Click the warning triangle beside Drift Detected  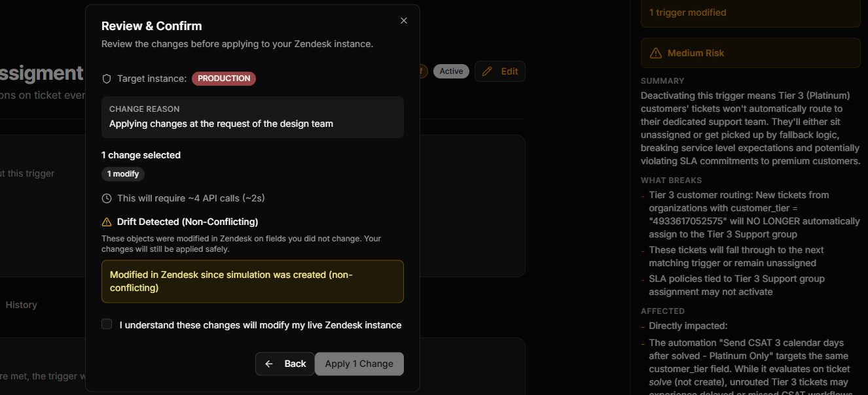pos(107,221)
